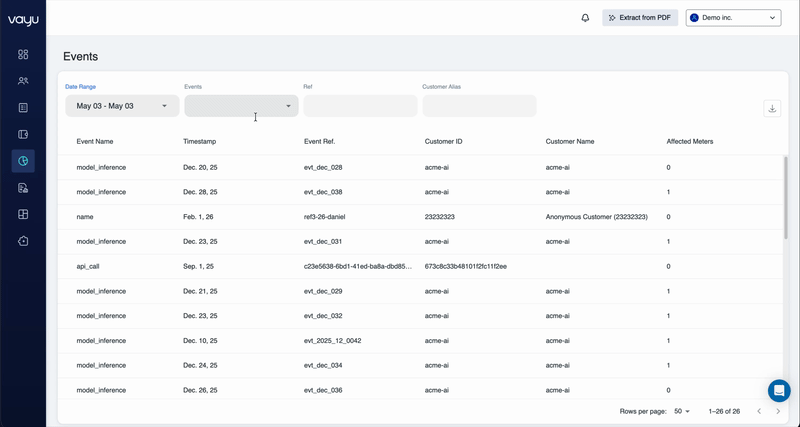Image resolution: width=800 pixels, height=427 pixels.
Task: Select the evt_dec_032 event reference
Action: click(323, 316)
